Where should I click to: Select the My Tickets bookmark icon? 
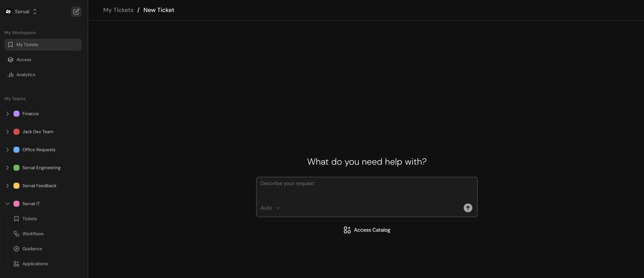(x=10, y=44)
